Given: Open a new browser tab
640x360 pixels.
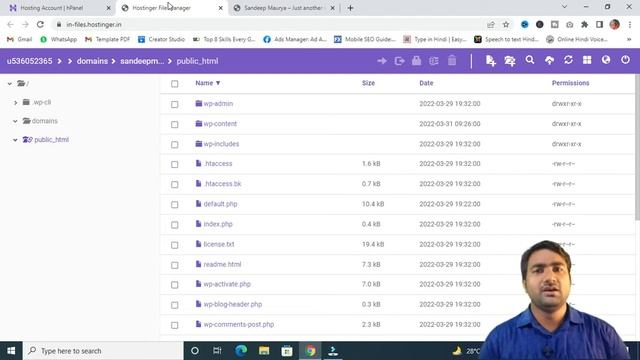Looking at the screenshot, I should coord(350,8).
